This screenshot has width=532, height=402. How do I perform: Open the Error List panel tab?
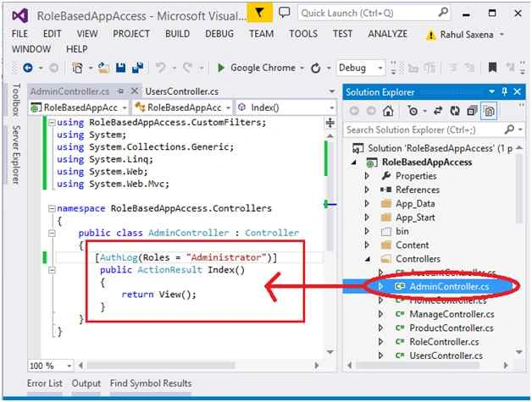point(45,383)
